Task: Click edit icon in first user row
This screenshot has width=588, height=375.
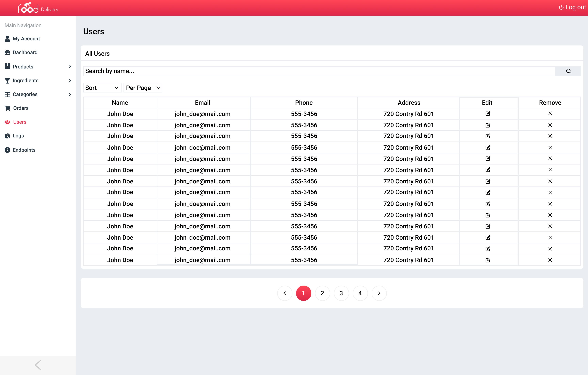Action: point(488,114)
